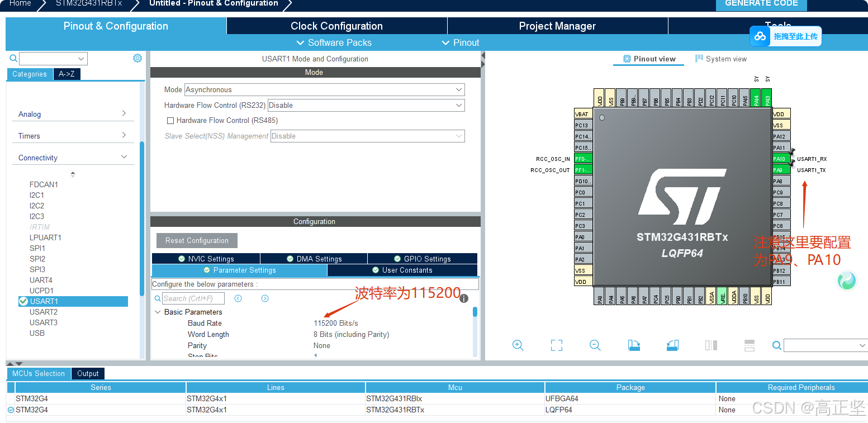This screenshot has height=423, width=868.
Task: Click the Reset Configuration button
Action: click(x=197, y=240)
